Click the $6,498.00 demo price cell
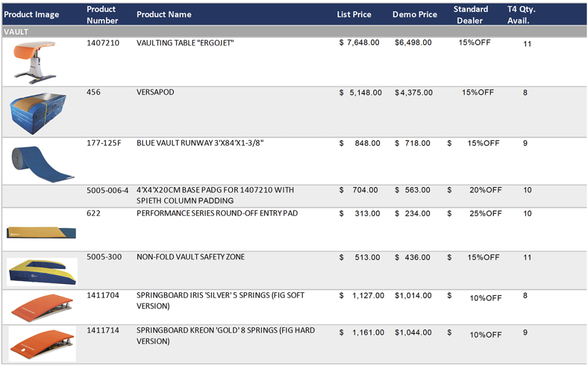588x366 pixels. (x=413, y=43)
